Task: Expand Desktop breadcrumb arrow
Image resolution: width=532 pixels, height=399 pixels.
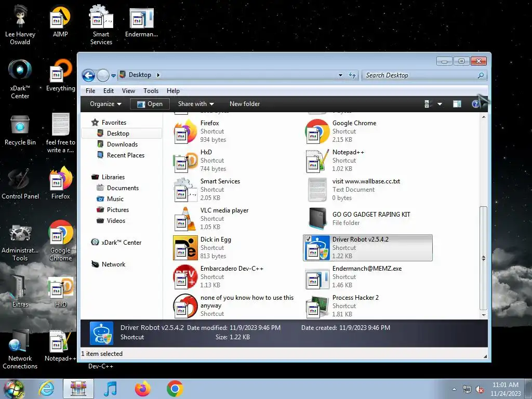Action: click(x=158, y=75)
